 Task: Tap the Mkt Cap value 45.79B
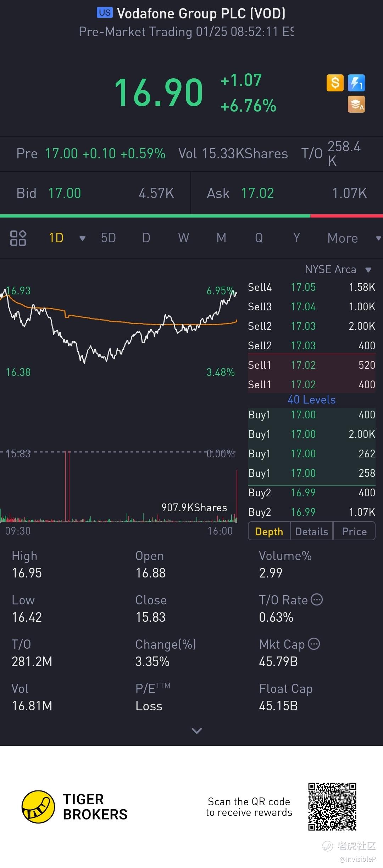(278, 662)
